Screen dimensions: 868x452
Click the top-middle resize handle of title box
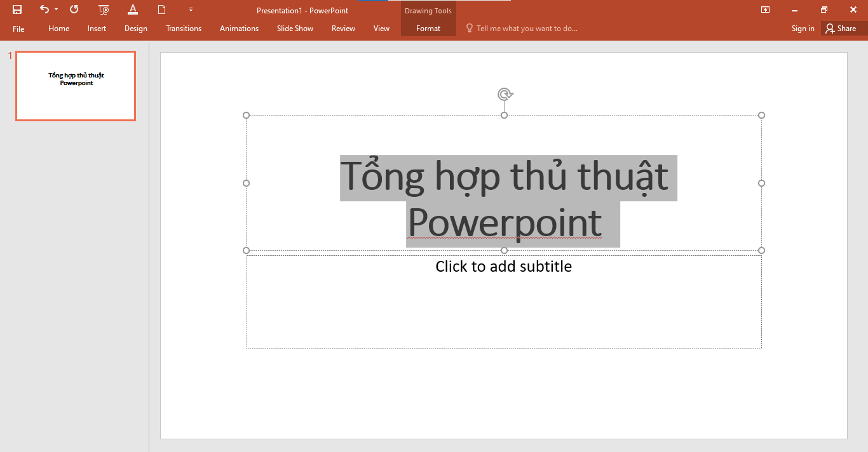(504, 116)
